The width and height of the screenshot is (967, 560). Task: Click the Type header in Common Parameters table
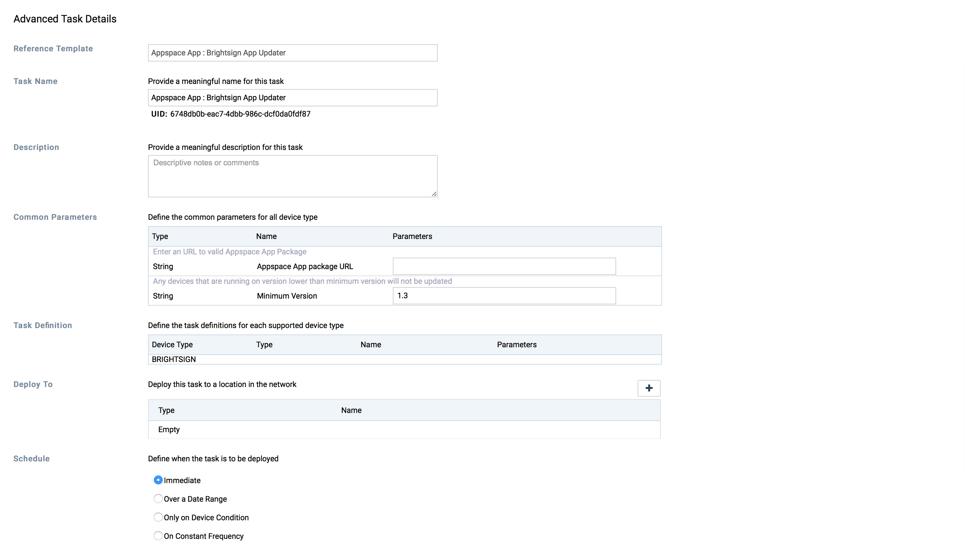(x=160, y=236)
